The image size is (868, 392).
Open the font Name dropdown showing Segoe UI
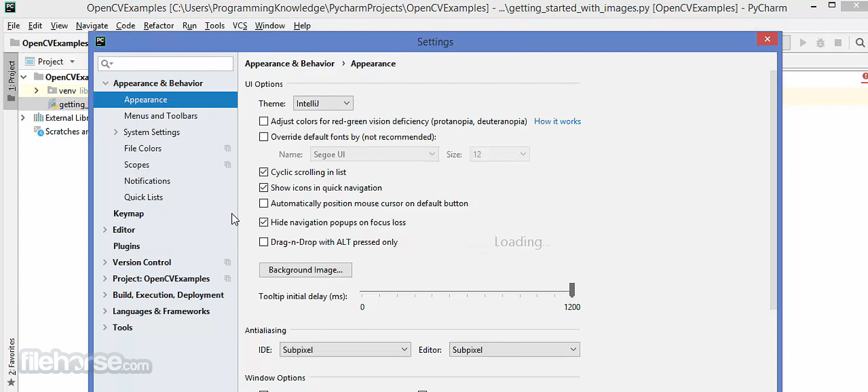click(x=375, y=154)
